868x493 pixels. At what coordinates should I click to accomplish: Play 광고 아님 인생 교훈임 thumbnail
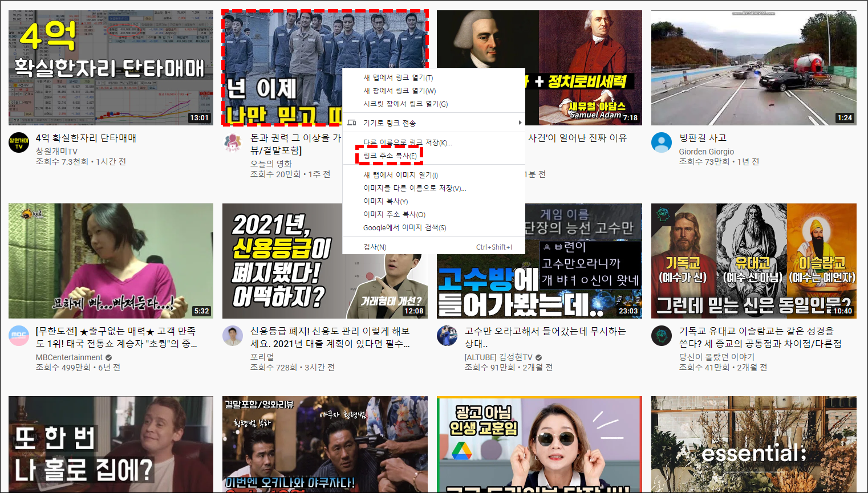pyautogui.click(x=540, y=445)
